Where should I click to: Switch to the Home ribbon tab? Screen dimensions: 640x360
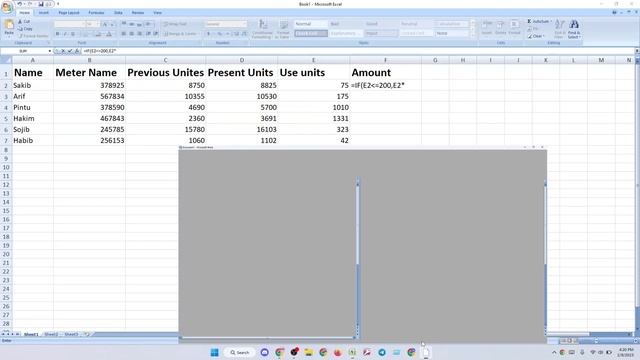tap(24, 13)
